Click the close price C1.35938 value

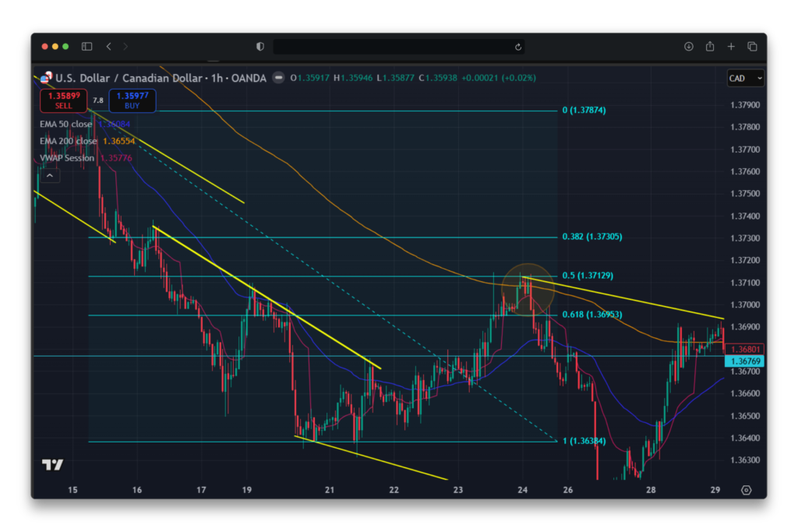tap(438, 78)
